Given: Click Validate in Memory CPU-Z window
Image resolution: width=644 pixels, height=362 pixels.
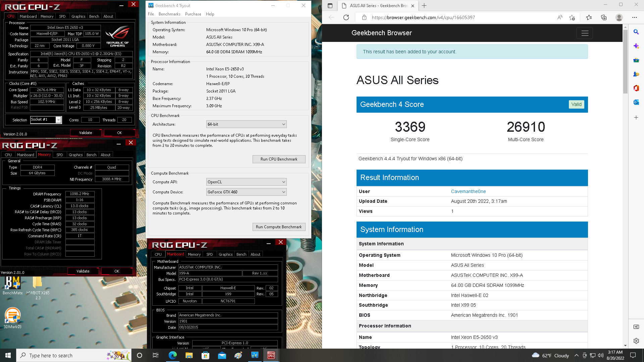Looking at the screenshot, I should pos(83,271).
